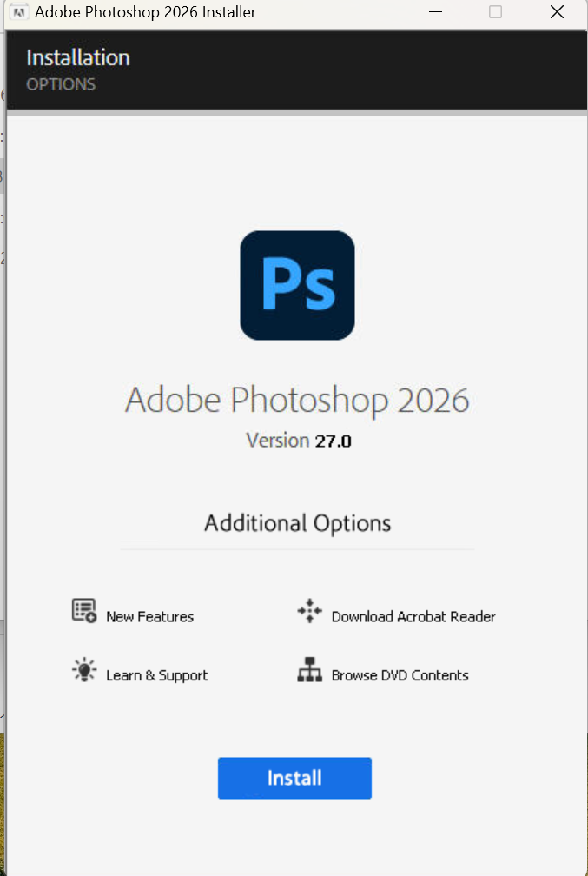The height and width of the screenshot is (876, 588).
Task: Open the New Features text link
Action: point(149,617)
